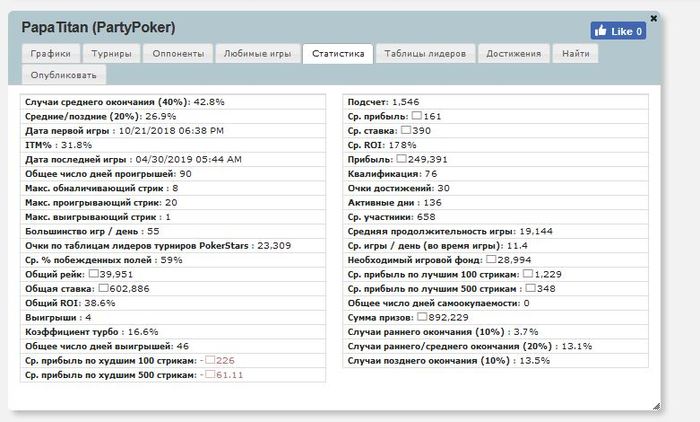The width and height of the screenshot is (700, 422).
Task: Click the Средние/поздние (20%): 26.9% row
Action: pos(173,117)
